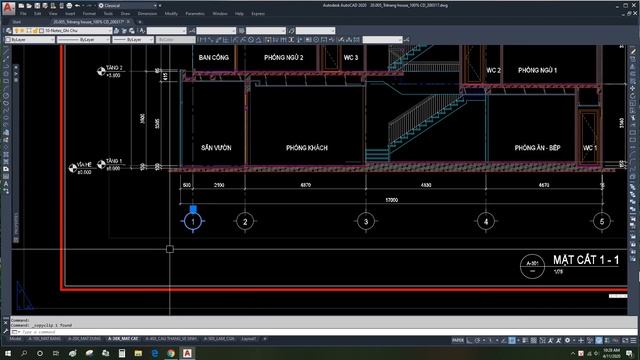Open the dimension style dropdown
The width and height of the screenshot is (640, 360).
click(x=216, y=31)
